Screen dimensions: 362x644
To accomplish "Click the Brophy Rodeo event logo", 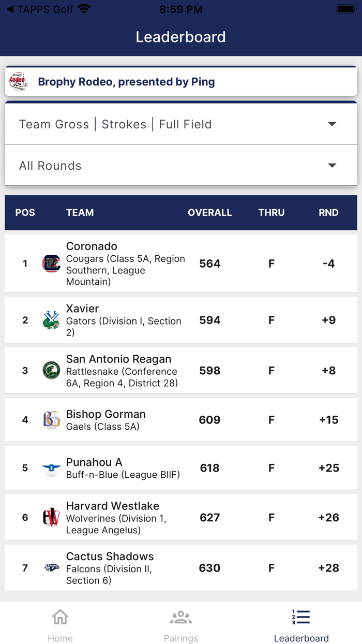I will pyautogui.click(x=17, y=81).
